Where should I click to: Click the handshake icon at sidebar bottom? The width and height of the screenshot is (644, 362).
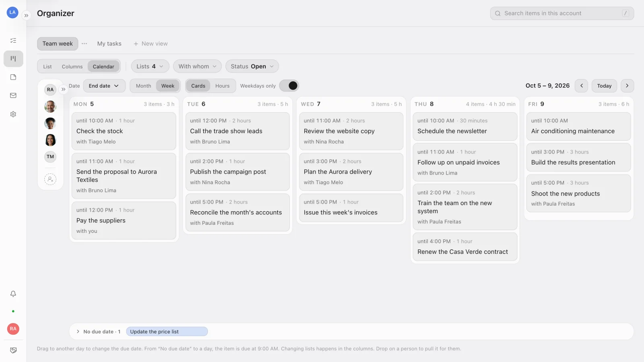tap(13, 350)
